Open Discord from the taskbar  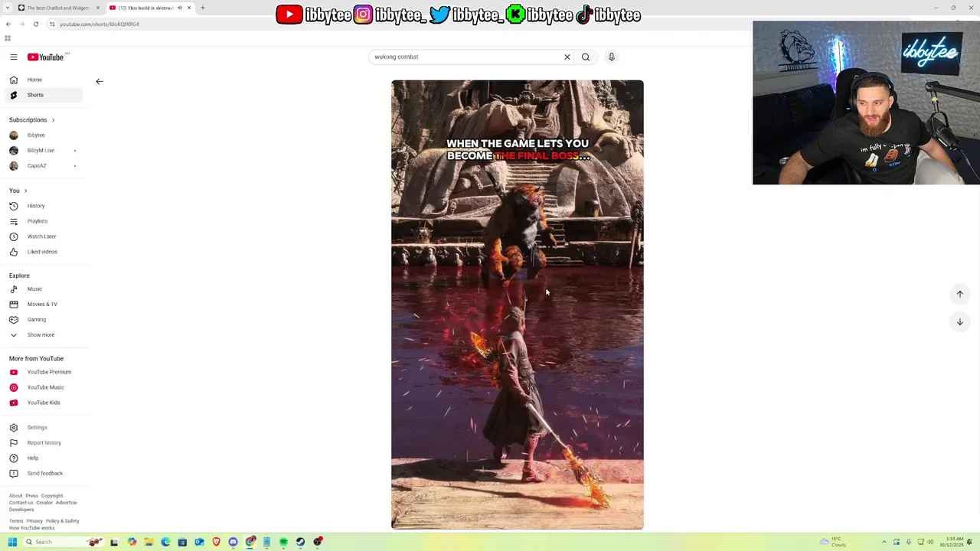(x=234, y=542)
